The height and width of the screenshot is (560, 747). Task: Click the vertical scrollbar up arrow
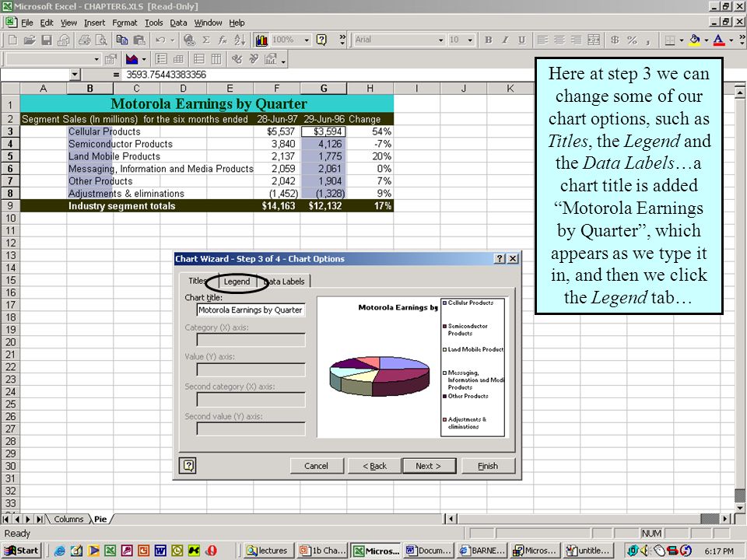pyautogui.click(x=739, y=92)
